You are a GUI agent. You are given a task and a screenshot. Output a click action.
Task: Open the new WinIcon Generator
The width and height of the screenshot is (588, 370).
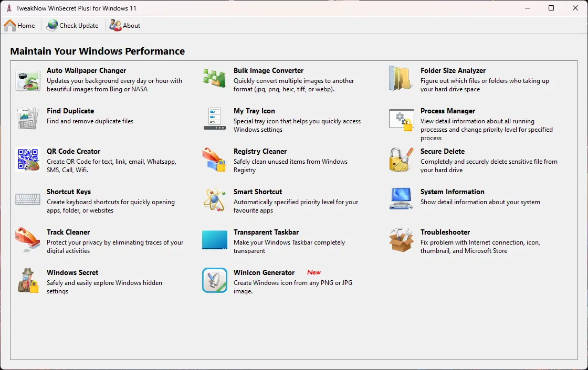point(264,272)
